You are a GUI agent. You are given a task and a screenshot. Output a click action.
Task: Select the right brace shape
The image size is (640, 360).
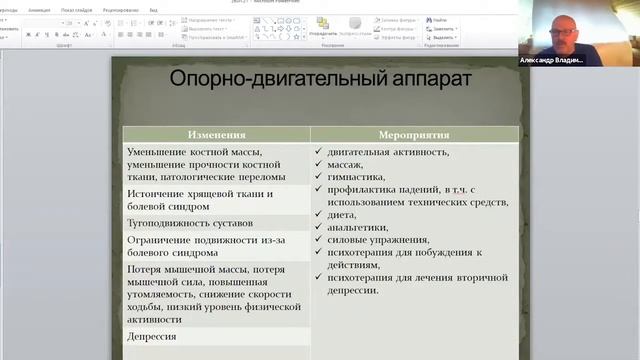(289, 37)
